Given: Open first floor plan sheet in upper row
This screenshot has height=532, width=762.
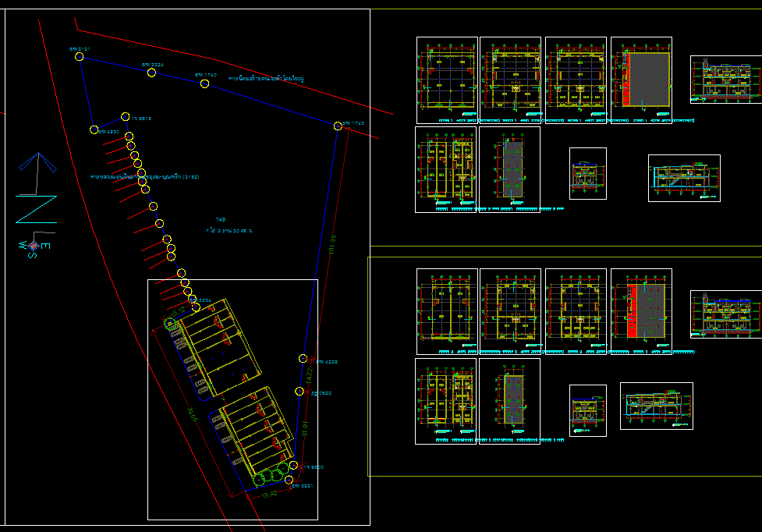Looking at the screenshot, I should [447, 80].
